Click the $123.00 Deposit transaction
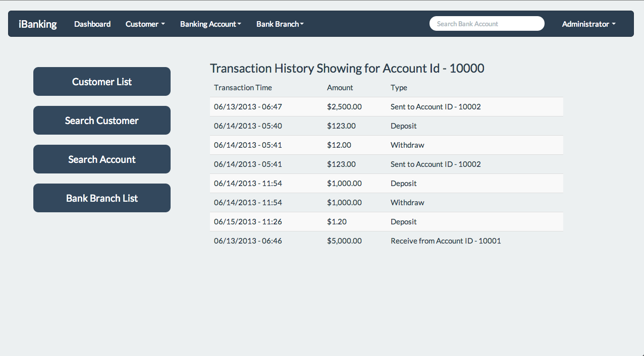The image size is (644, 356). click(x=387, y=126)
